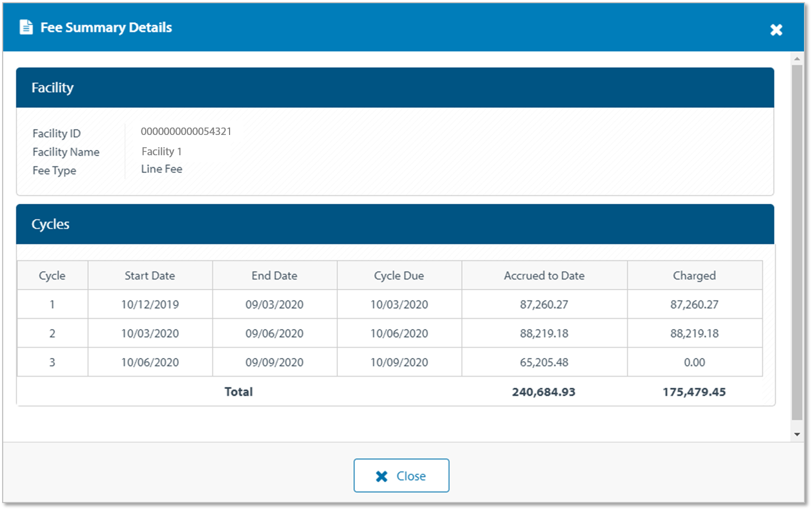812x510 pixels.
Task: Click the scrollbar down arrow
Action: point(797,434)
